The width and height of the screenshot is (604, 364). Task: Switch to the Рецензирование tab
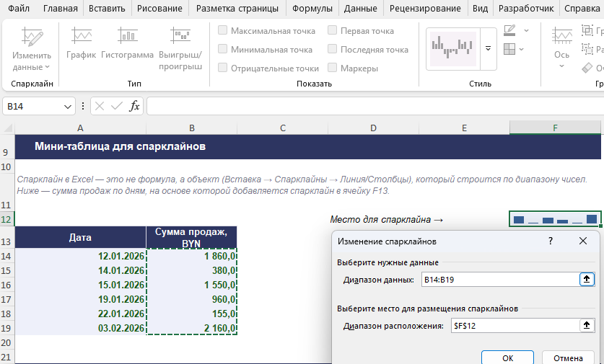coord(425,9)
